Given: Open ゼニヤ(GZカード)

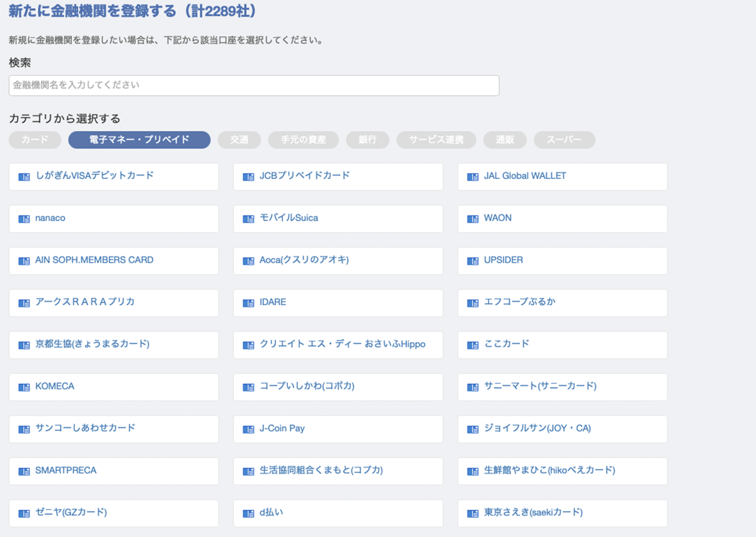Looking at the screenshot, I should tap(114, 513).
